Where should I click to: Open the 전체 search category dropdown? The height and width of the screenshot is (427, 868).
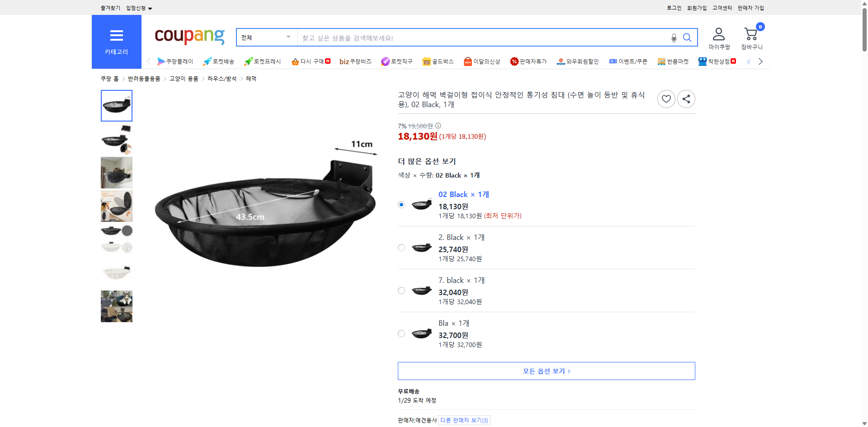click(x=266, y=38)
